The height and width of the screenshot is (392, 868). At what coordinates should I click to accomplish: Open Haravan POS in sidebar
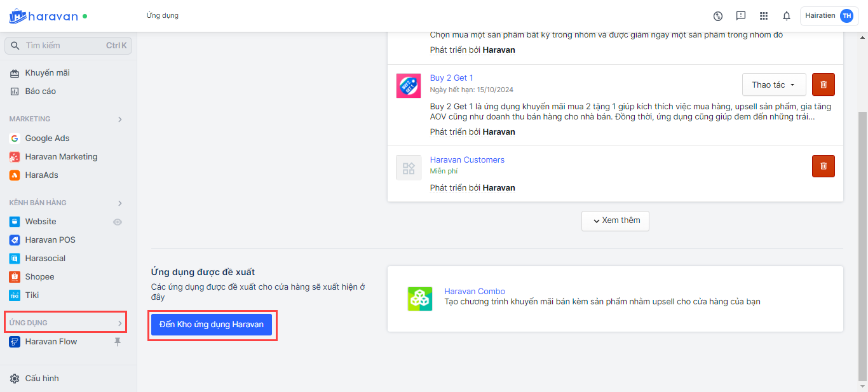click(50, 240)
